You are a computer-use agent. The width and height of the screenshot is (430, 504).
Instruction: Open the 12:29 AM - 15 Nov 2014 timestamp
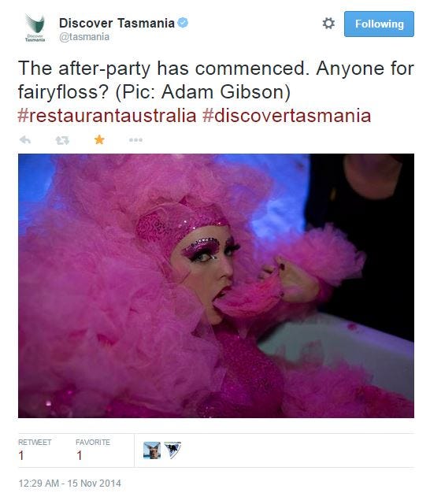70,484
